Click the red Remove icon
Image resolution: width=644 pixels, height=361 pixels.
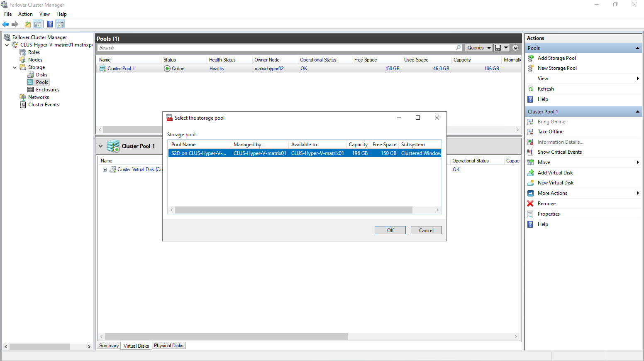(530, 204)
